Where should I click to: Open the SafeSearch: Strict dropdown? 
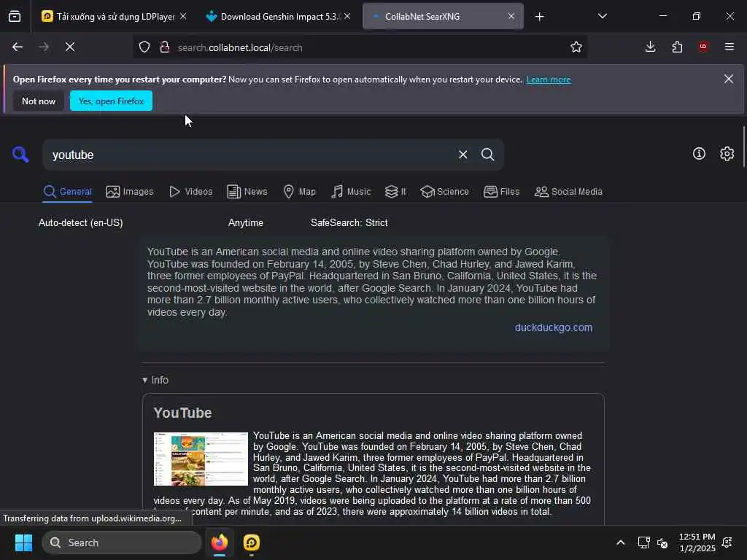pyautogui.click(x=349, y=223)
